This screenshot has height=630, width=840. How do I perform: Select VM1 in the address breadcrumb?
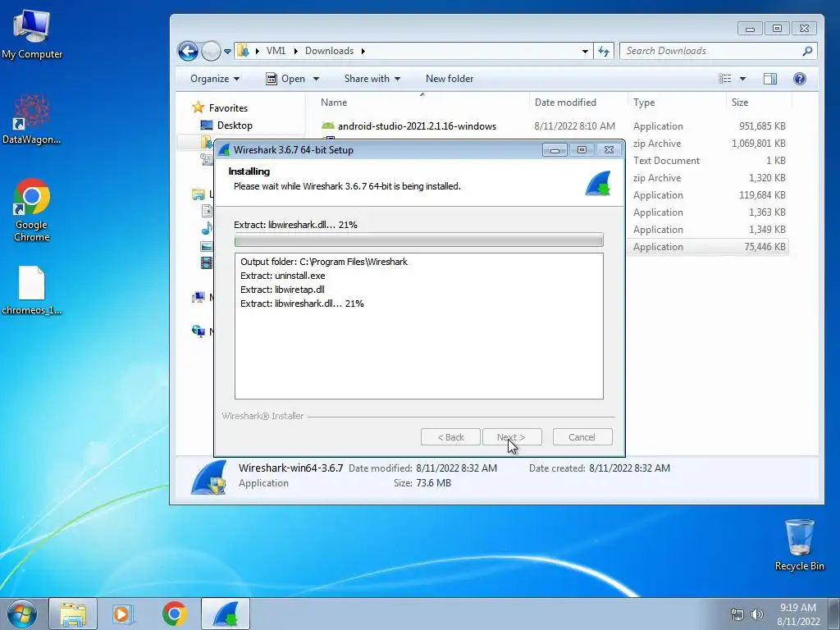(276, 51)
